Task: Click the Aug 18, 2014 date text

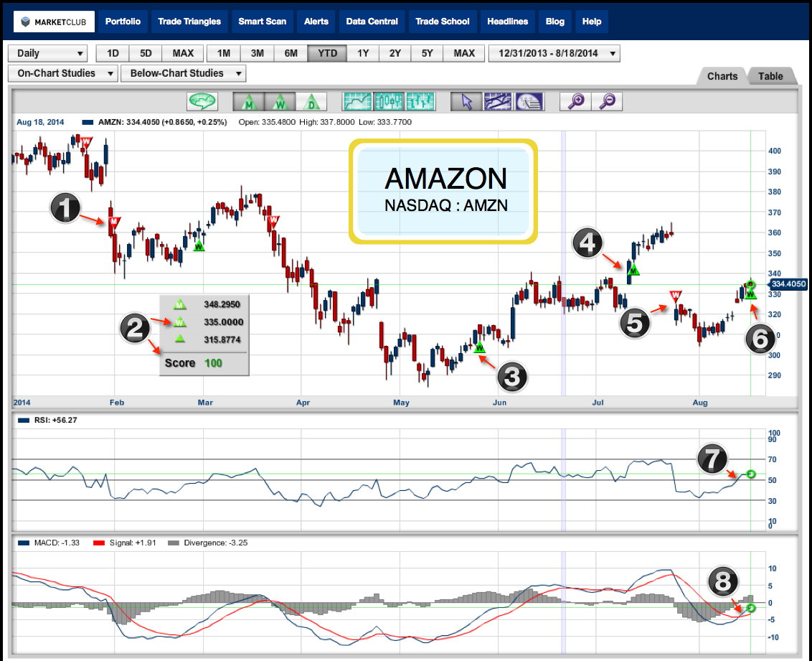Action: [x=40, y=122]
